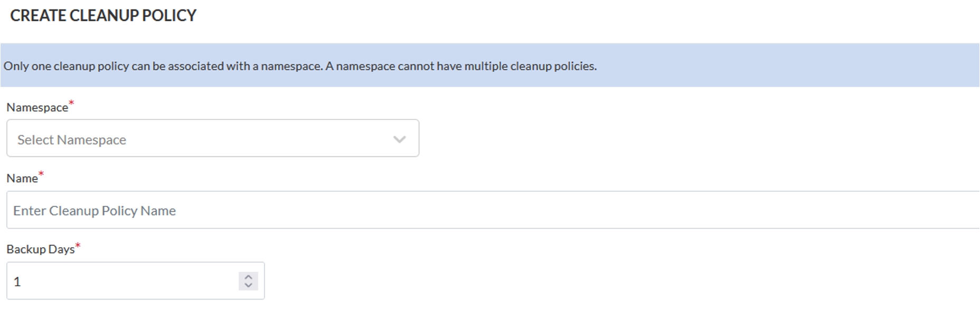Click the red asterisk beside Backup Days
Screen dimensions: 980x336
(78, 245)
